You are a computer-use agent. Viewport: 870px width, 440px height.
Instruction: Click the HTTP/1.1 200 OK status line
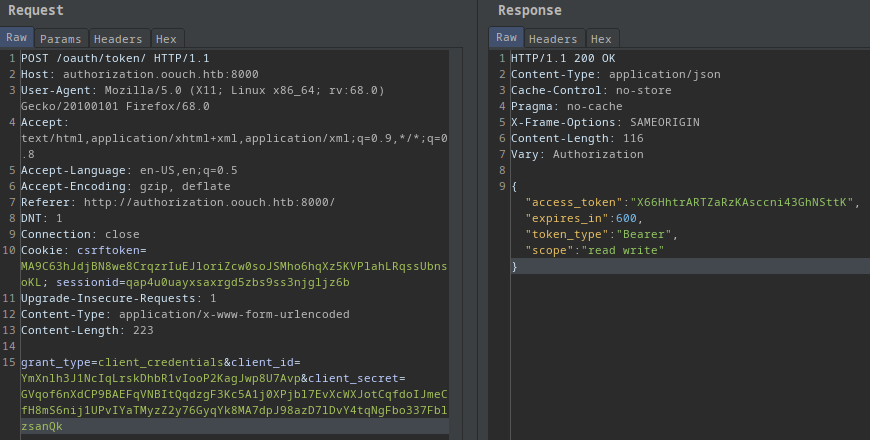[561, 58]
